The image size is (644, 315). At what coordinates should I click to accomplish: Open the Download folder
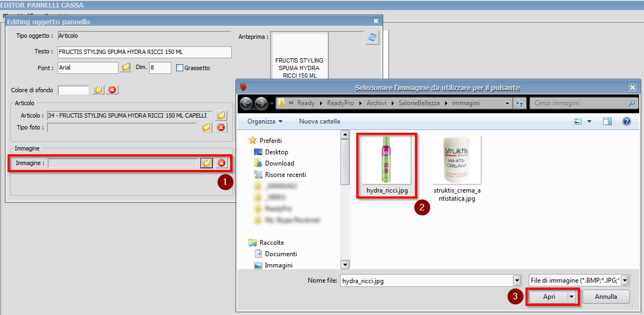pos(279,163)
